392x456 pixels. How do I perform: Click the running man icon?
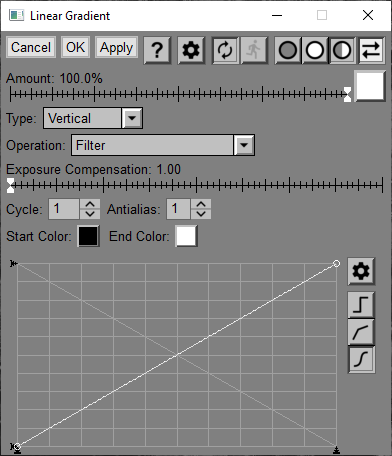click(x=254, y=50)
